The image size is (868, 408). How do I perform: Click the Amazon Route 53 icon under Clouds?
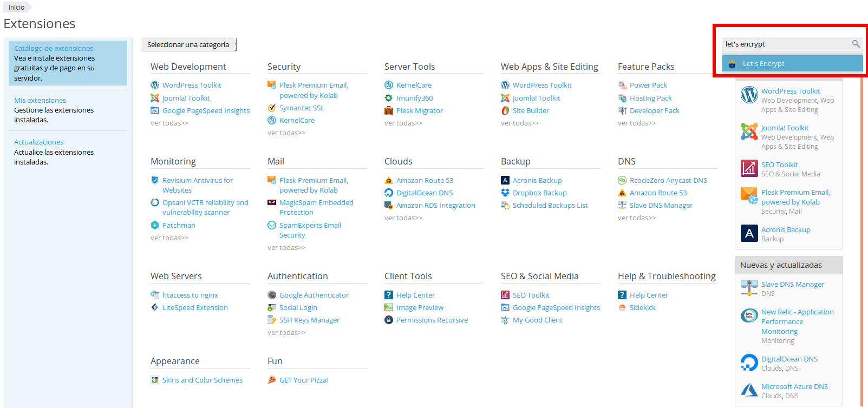point(389,180)
